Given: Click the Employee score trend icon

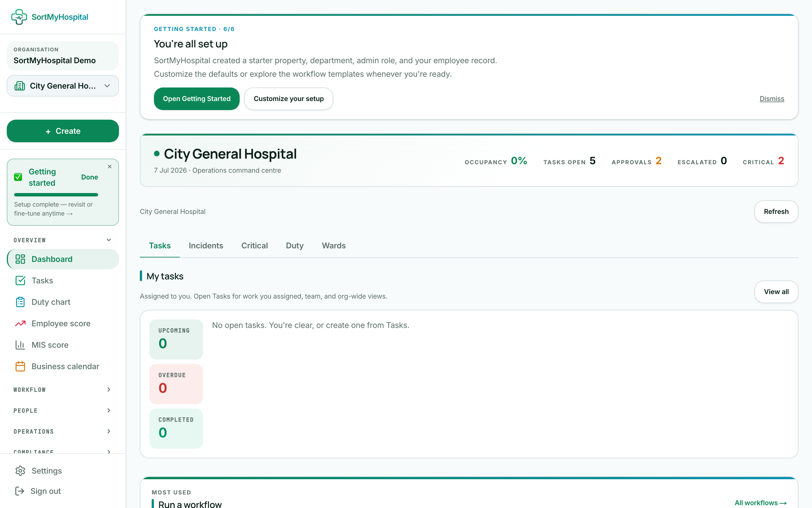Looking at the screenshot, I should (x=20, y=323).
